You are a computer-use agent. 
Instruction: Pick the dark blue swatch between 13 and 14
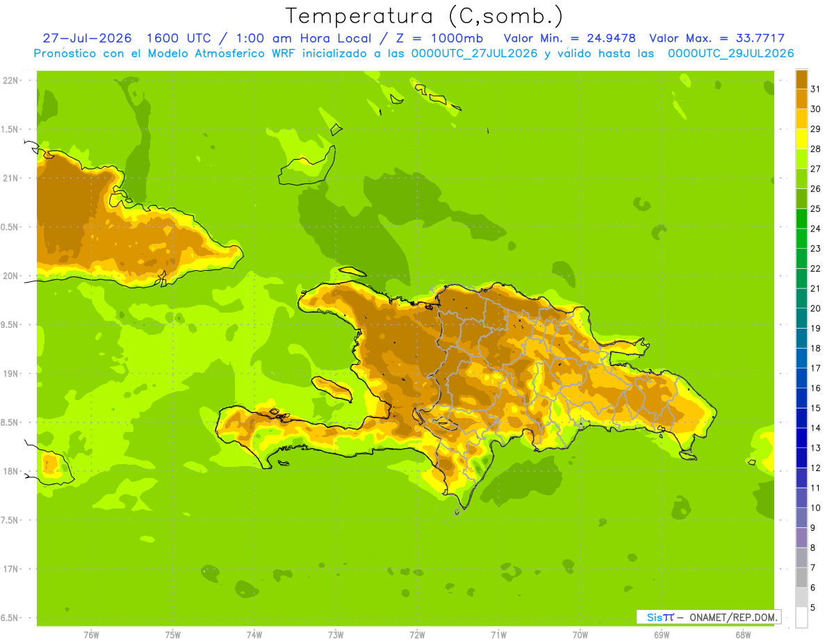(801, 438)
